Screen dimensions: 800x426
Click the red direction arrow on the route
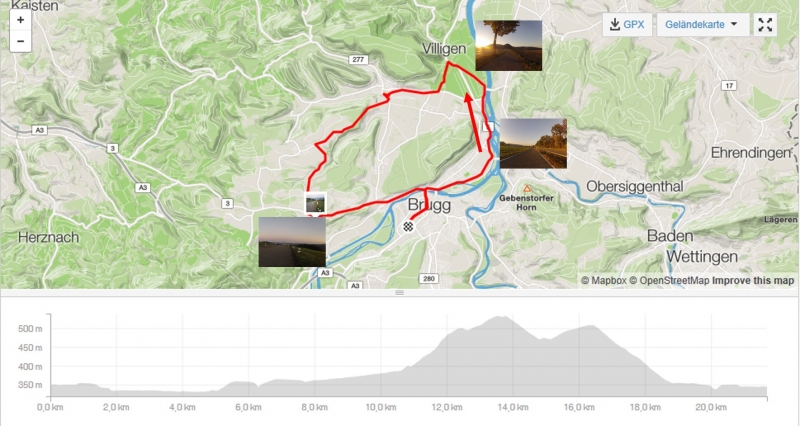click(473, 122)
